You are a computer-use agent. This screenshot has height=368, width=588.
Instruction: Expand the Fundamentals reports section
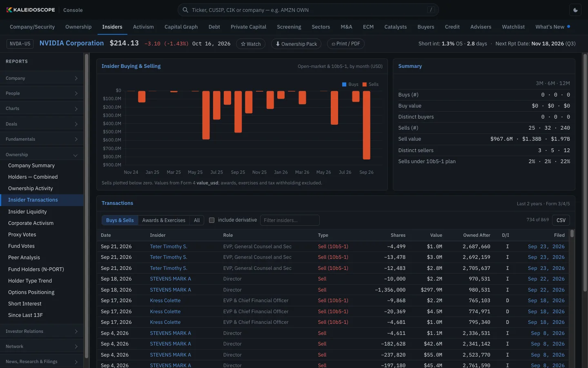click(x=42, y=139)
